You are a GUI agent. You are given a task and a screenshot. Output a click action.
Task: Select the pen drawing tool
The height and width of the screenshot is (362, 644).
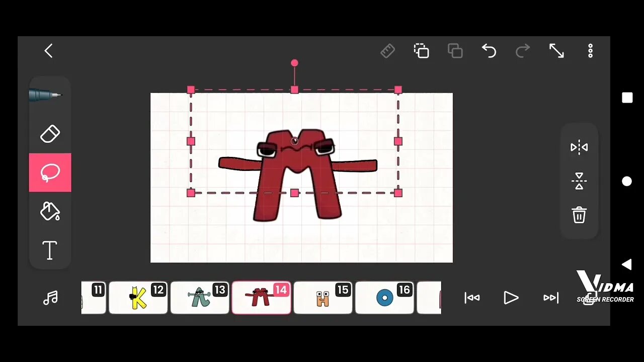pos(45,95)
